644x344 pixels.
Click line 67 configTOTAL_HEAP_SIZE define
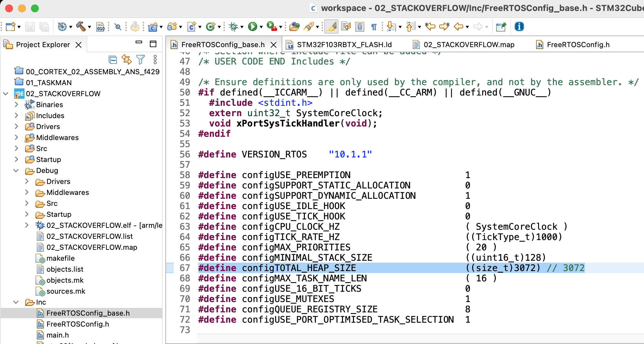(x=391, y=268)
